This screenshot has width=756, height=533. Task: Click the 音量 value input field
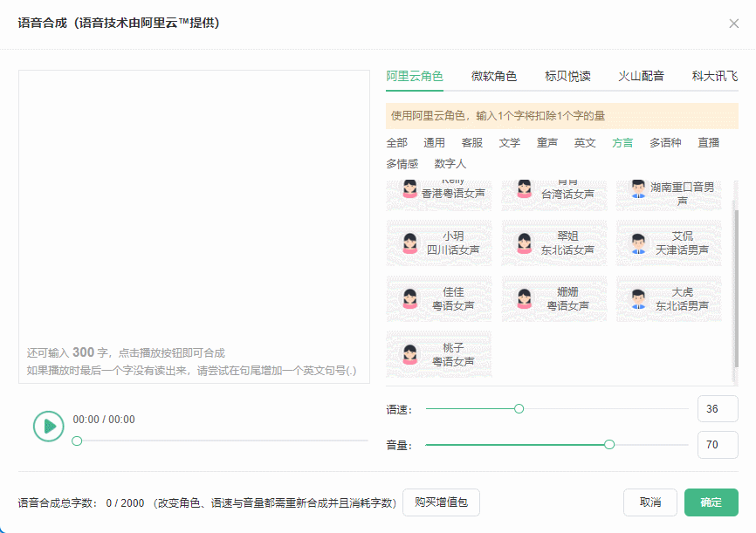(718, 444)
